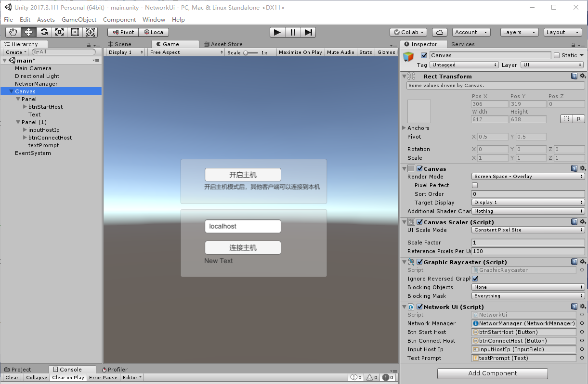588x384 pixels.
Task: Toggle Rect Transform raw edit R button
Action: pos(579,119)
